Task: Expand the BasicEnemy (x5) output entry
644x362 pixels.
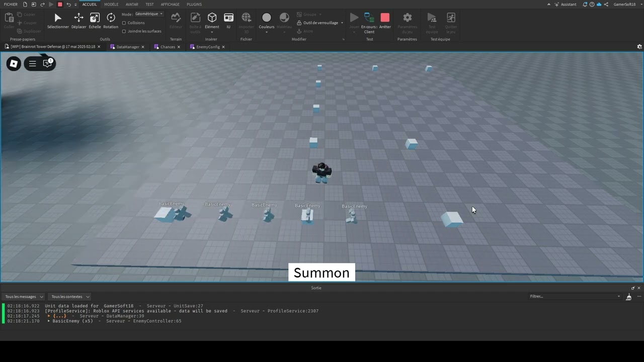Action: point(49,321)
